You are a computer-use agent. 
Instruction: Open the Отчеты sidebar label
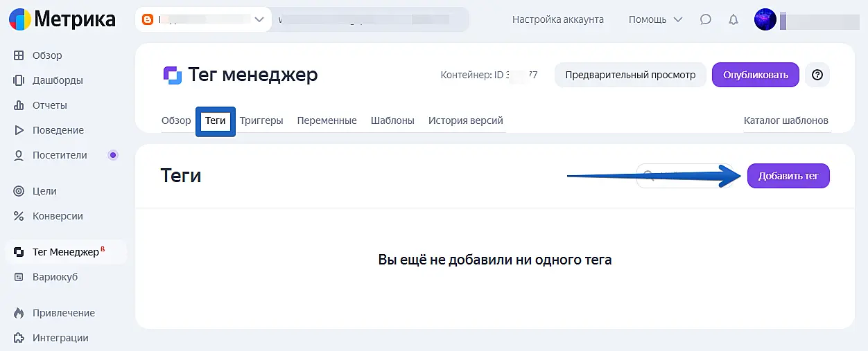pos(50,105)
